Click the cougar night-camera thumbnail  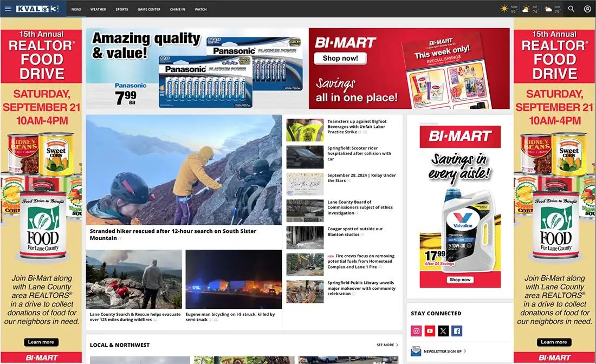305,238
